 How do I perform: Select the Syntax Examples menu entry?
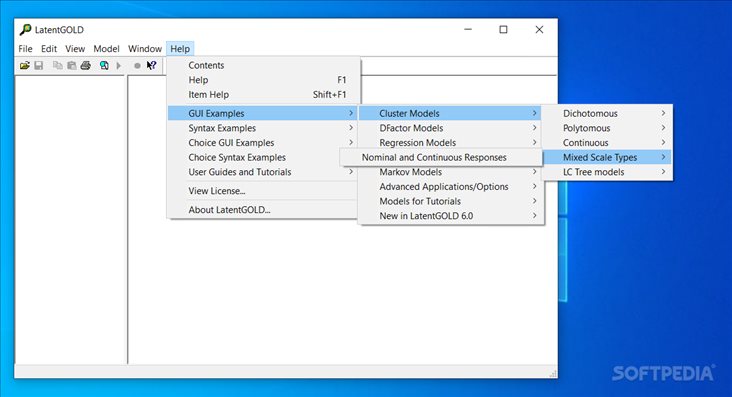click(x=263, y=128)
